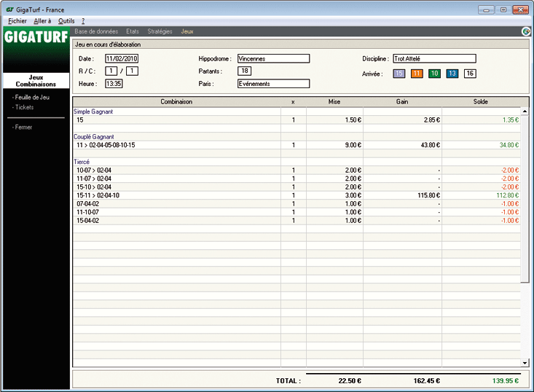Select combination 11-07 > 02-04

[x=297, y=179]
